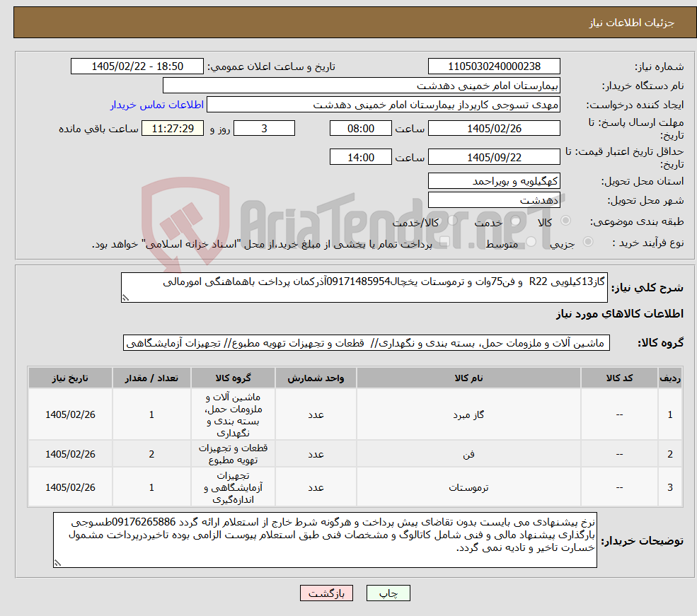The image size is (697, 616).
Task: Click group cell قطعات و تجهیزات تهویه مطبوع
Action: point(233,454)
